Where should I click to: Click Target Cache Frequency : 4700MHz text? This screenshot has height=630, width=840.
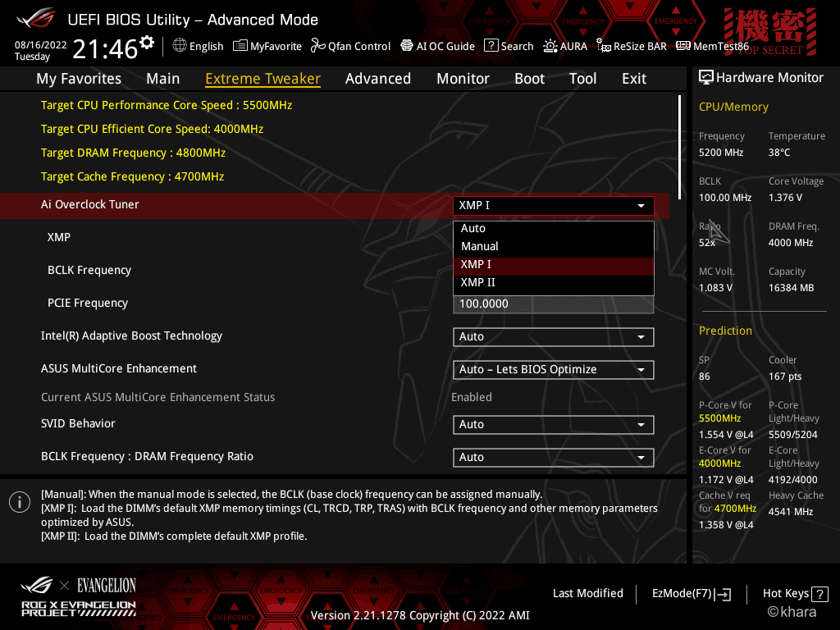[x=132, y=177]
